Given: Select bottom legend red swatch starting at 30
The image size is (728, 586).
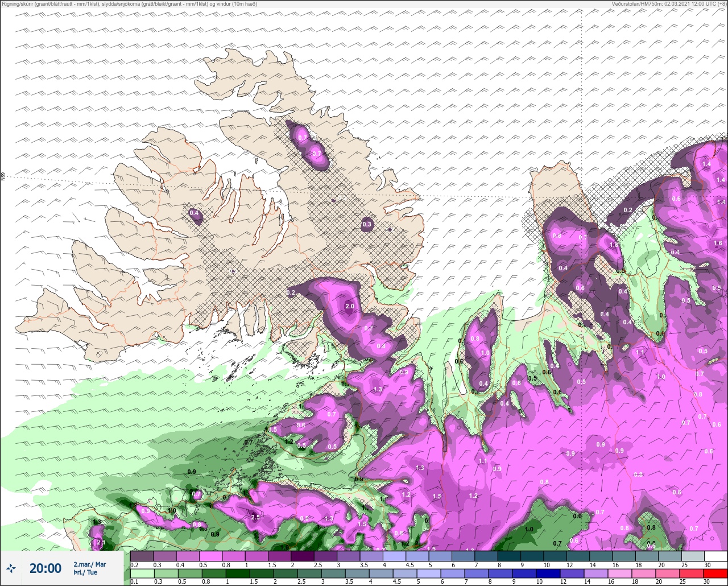Looking at the screenshot, I should [715, 573].
